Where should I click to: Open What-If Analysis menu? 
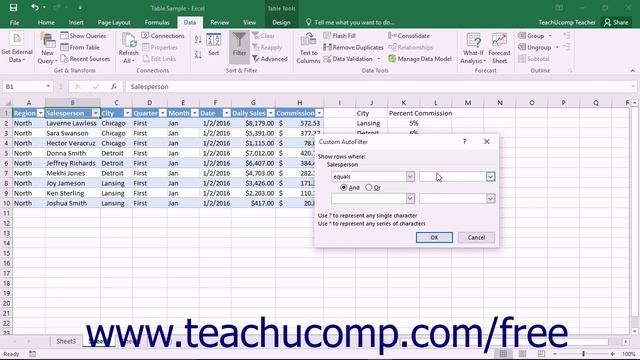[x=473, y=48]
